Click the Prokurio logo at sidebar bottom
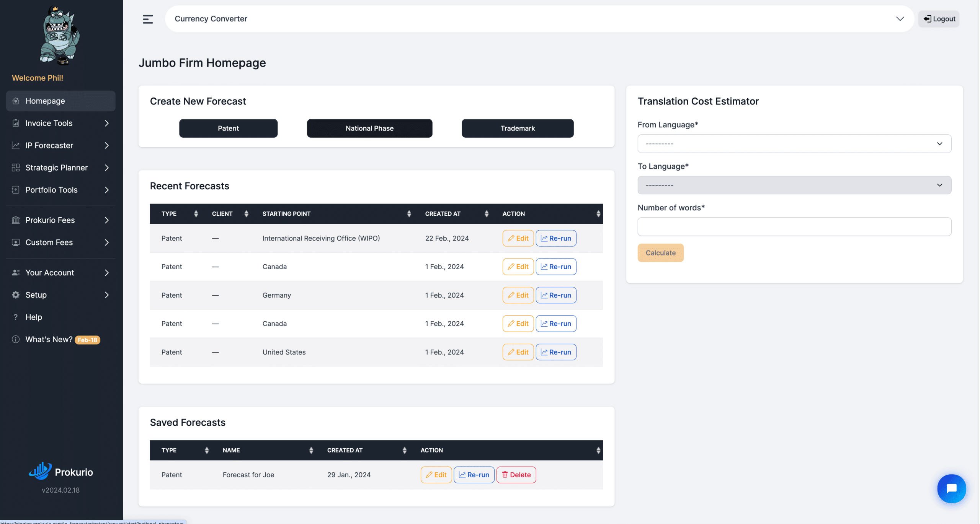This screenshot has width=980, height=524. pos(61,472)
